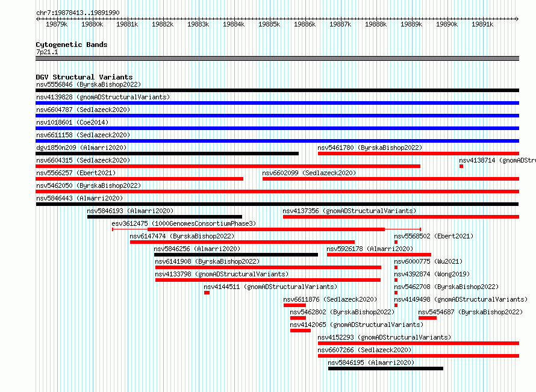Click the red bar below nsv5566257
The width and height of the screenshot is (536, 392).
(140, 179)
